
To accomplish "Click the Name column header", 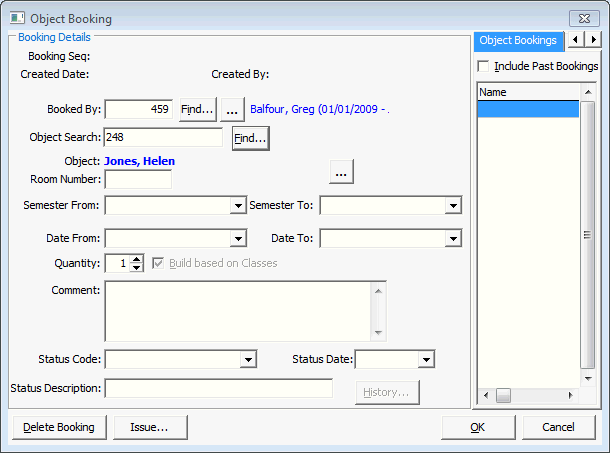I will [529, 92].
